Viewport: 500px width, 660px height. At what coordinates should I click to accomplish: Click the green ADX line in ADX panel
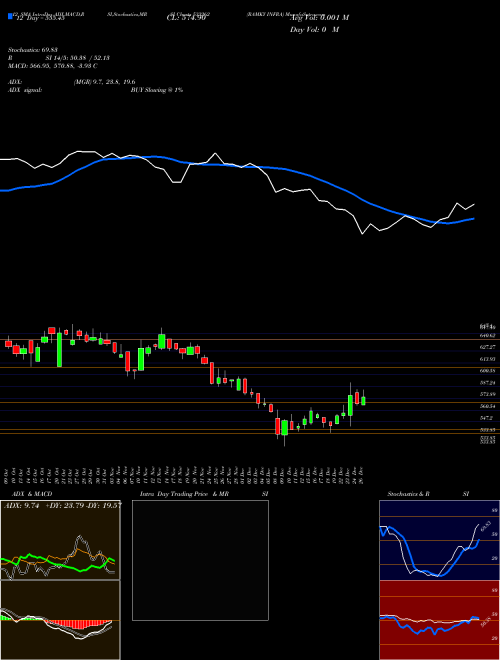coord(58,564)
